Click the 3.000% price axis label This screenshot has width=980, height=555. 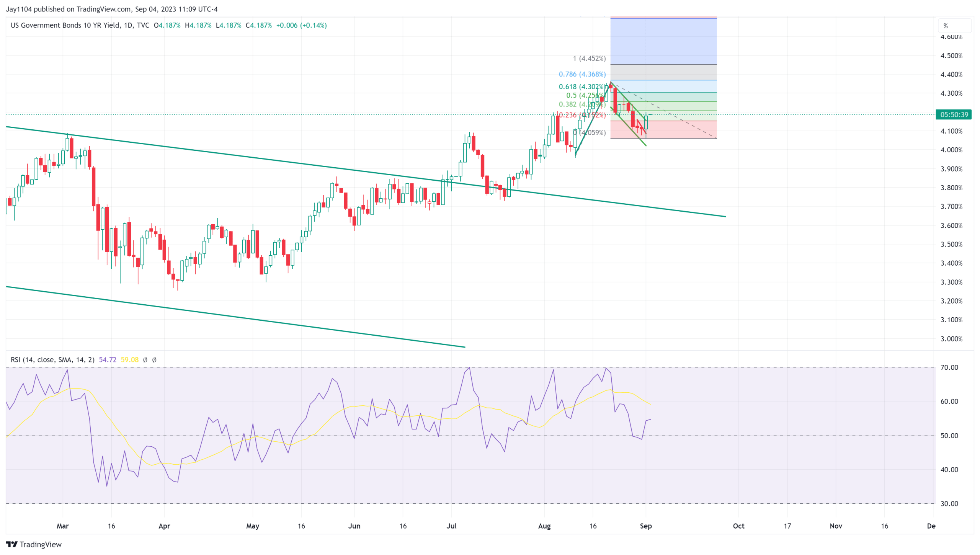point(951,339)
